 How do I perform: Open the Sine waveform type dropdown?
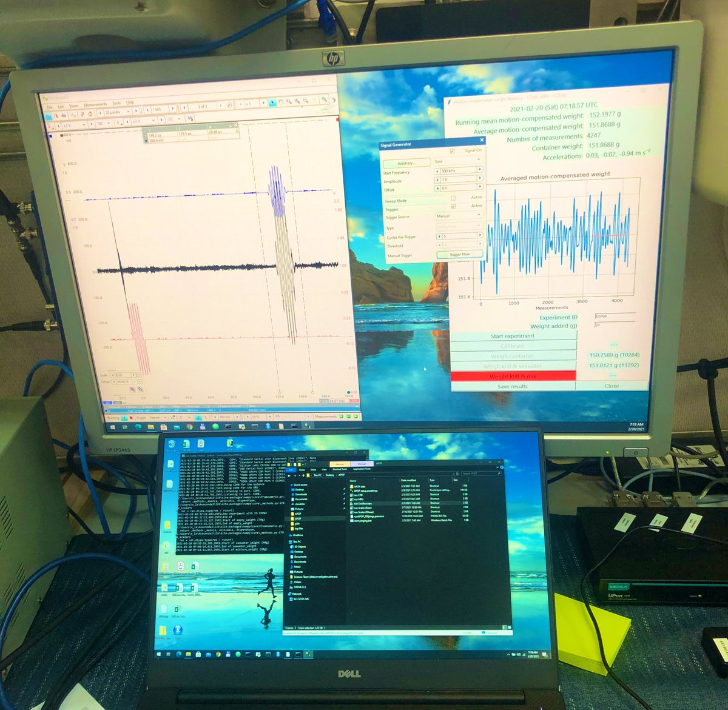(458, 161)
